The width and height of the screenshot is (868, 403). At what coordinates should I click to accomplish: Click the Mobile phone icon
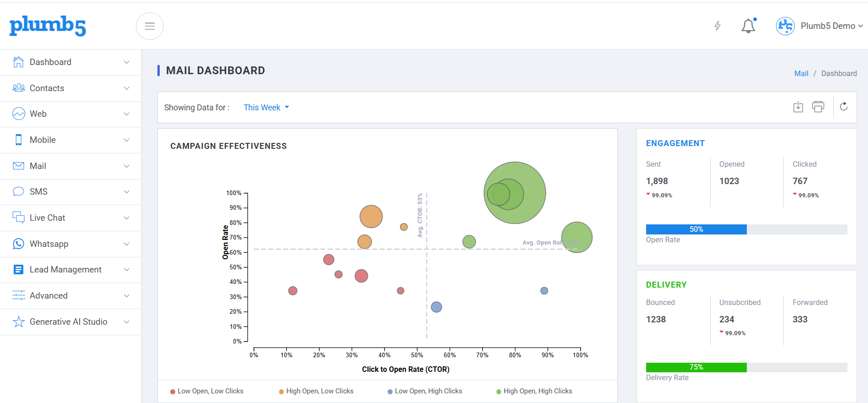pyautogui.click(x=18, y=140)
